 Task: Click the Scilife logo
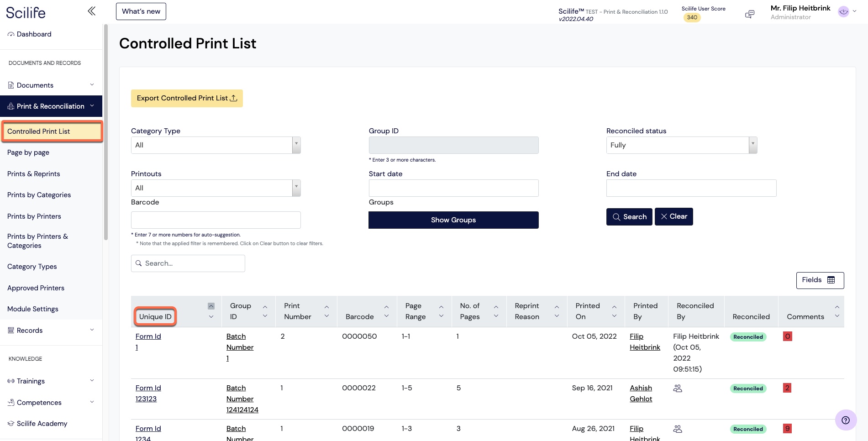(26, 12)
